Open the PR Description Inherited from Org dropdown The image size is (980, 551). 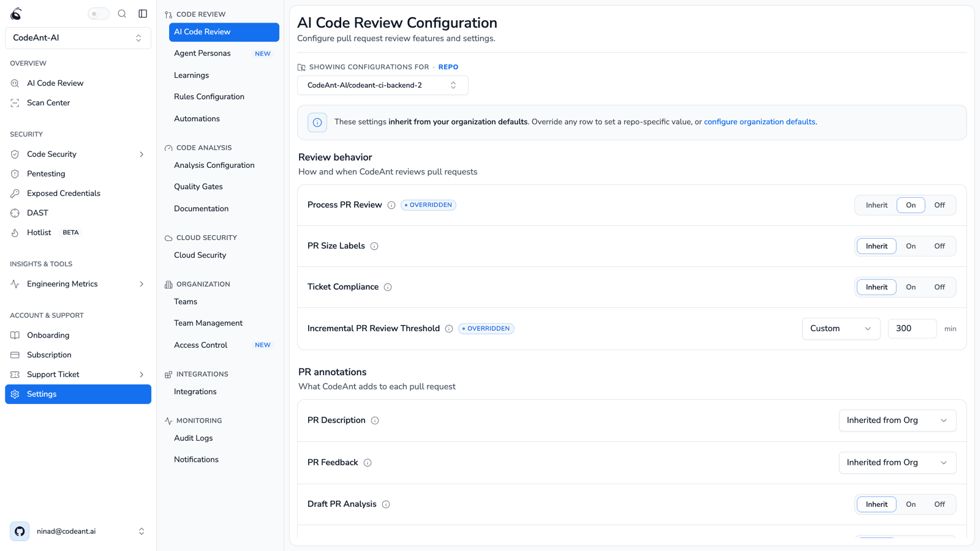897,421
